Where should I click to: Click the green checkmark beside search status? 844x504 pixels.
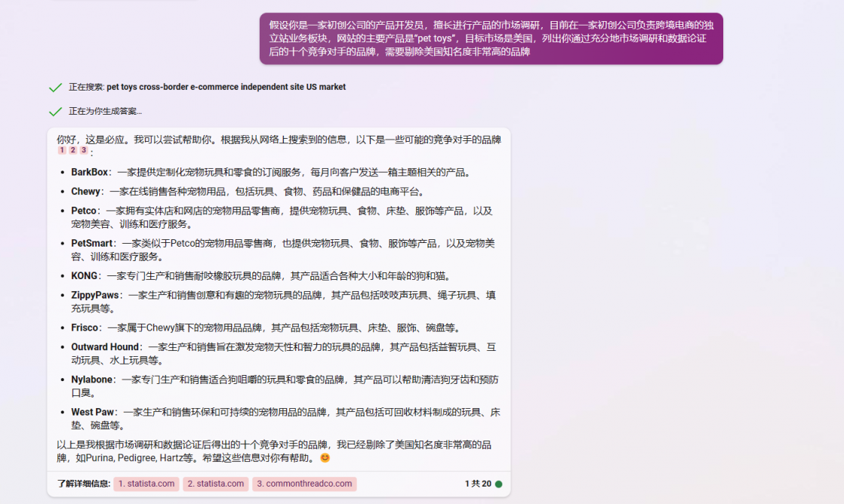click(x=55, y=87)
